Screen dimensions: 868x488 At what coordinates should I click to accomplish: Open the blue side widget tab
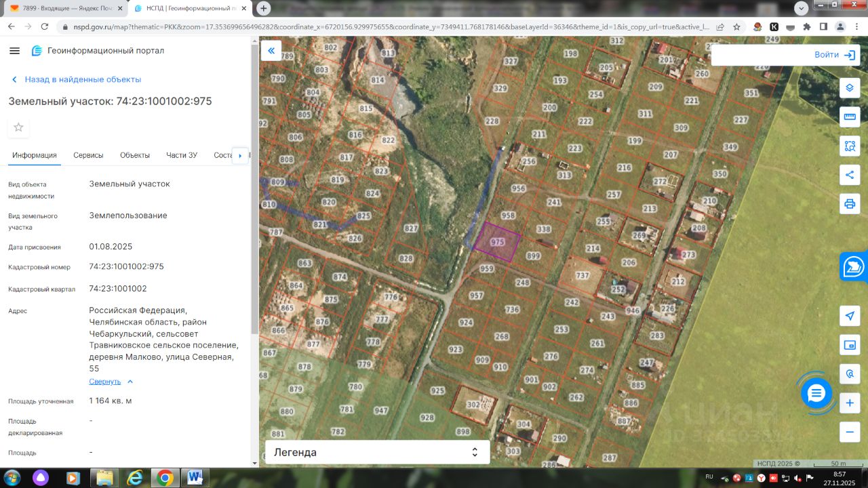854,266
